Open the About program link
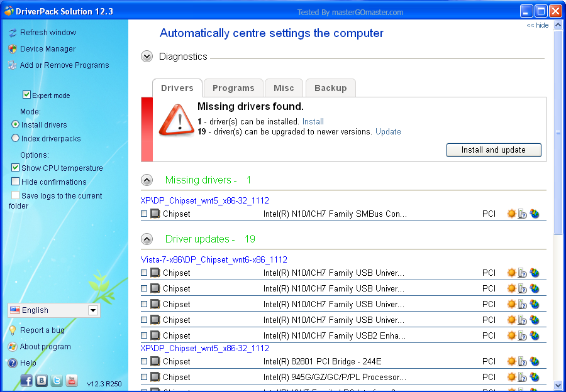This screenshot has height=392, width=566. tap(45, 347)
